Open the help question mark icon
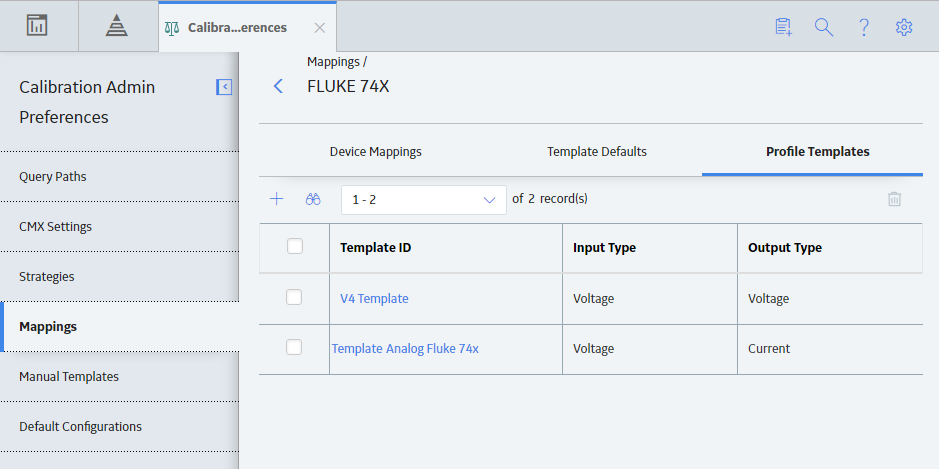The width and height of the screenshot is (939, 469). tap(864, 27)
